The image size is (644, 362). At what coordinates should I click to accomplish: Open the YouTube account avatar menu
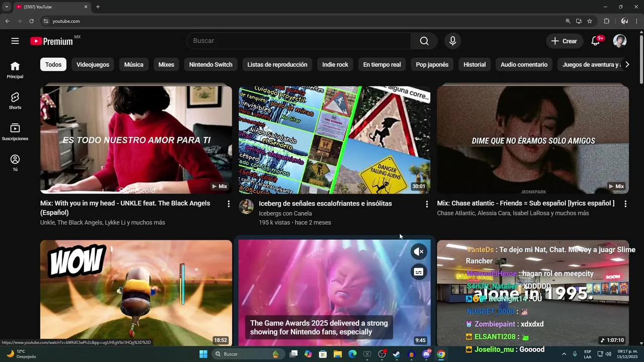click(620, 41)
